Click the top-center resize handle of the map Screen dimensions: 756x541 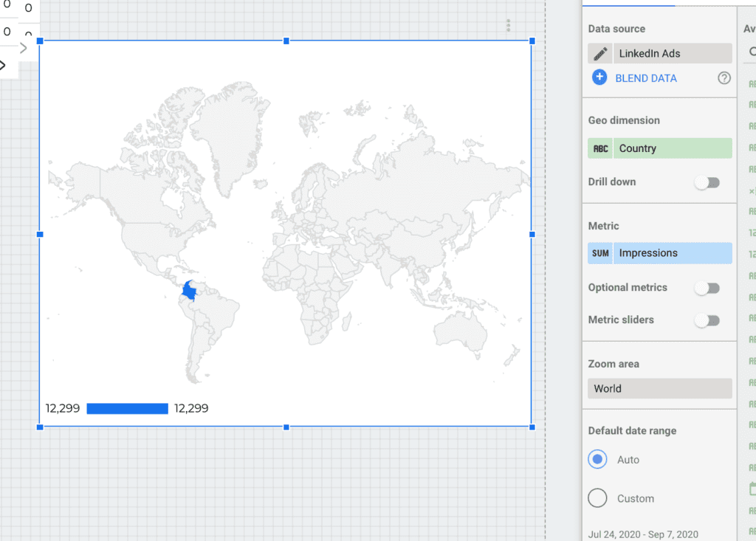286,41
